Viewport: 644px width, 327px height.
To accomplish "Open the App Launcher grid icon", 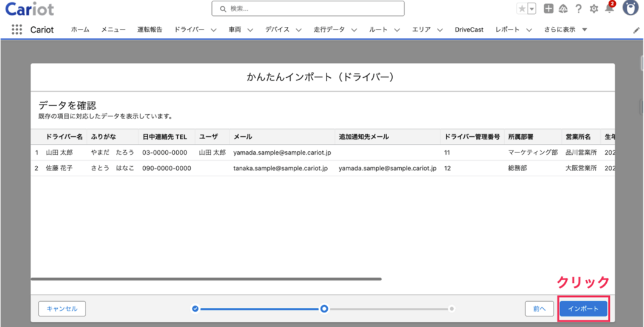I will (17, 29).
